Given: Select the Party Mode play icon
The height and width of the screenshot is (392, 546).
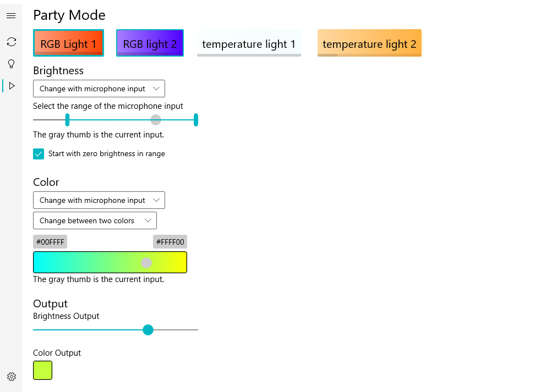Looking at the screenshot, I should 12,86.
